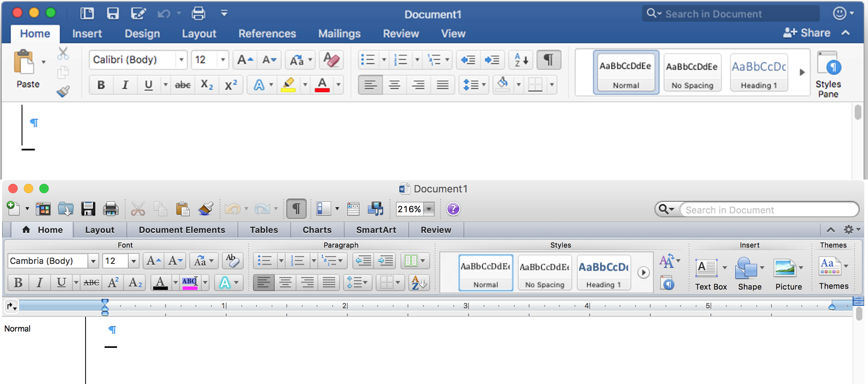Open the 216% zoom dropdown
This screenshot has height=384, width=868.
click(x=429, y=209)
